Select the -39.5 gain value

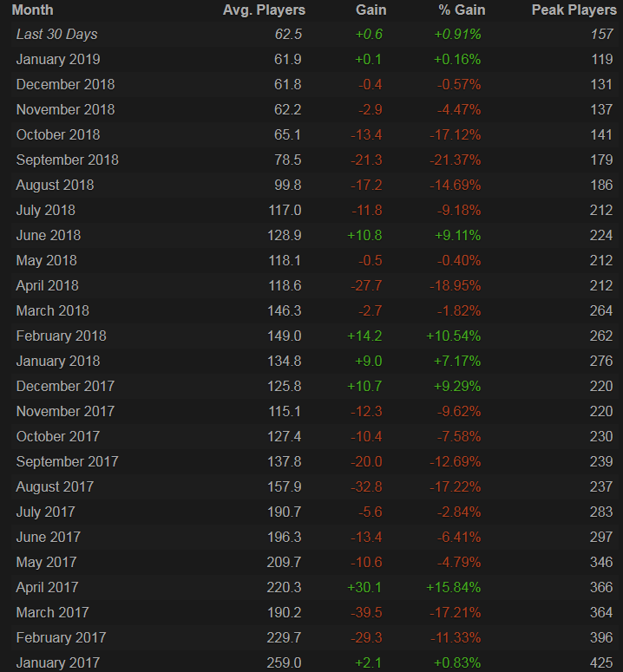[x=366, y=613]
